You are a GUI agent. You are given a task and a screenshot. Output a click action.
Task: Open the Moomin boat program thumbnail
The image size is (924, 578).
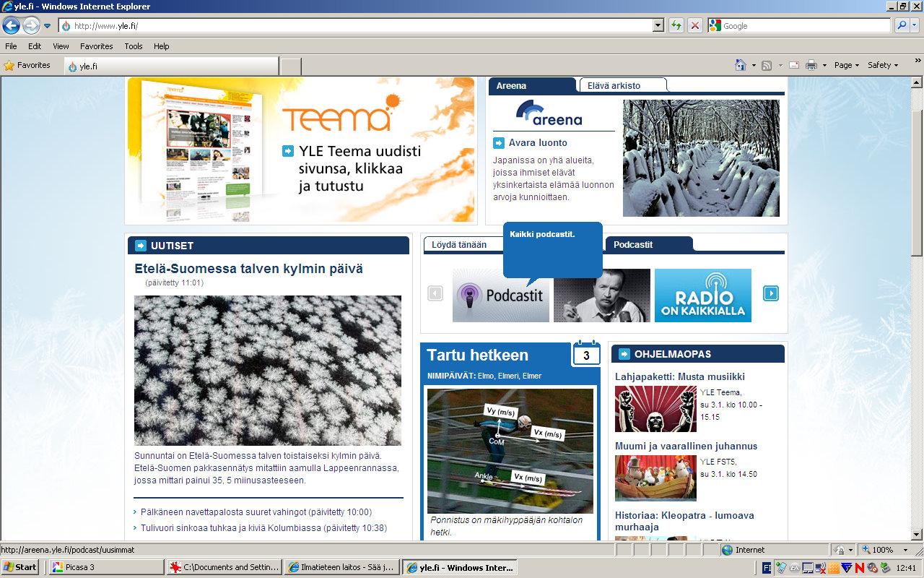[655, 478]
